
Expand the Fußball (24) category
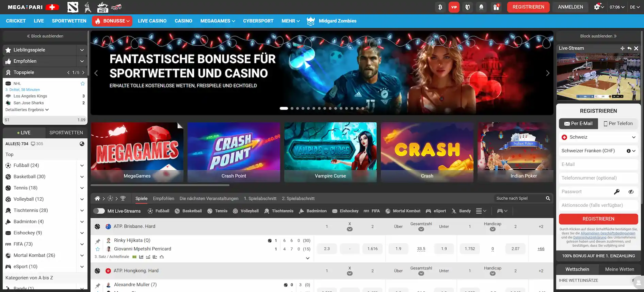coord(82,166)
